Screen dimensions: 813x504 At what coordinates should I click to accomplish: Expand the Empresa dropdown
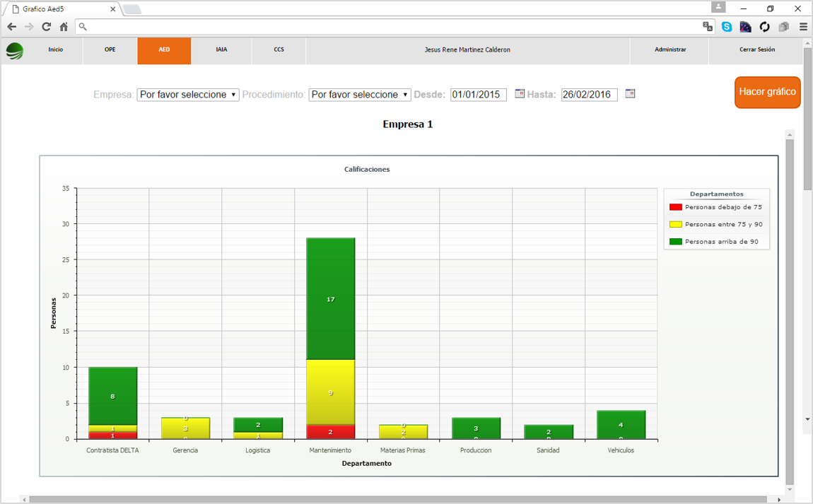click(187, 95)
